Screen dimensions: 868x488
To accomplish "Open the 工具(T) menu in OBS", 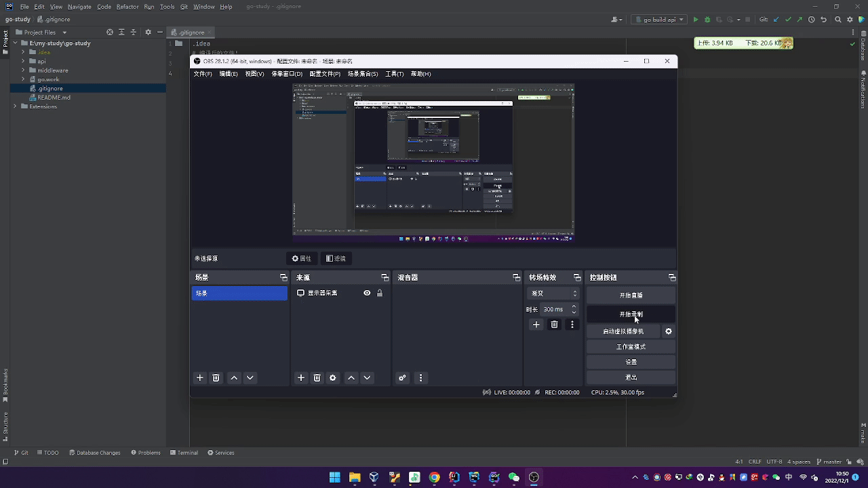I will click(x=394, y=74).
